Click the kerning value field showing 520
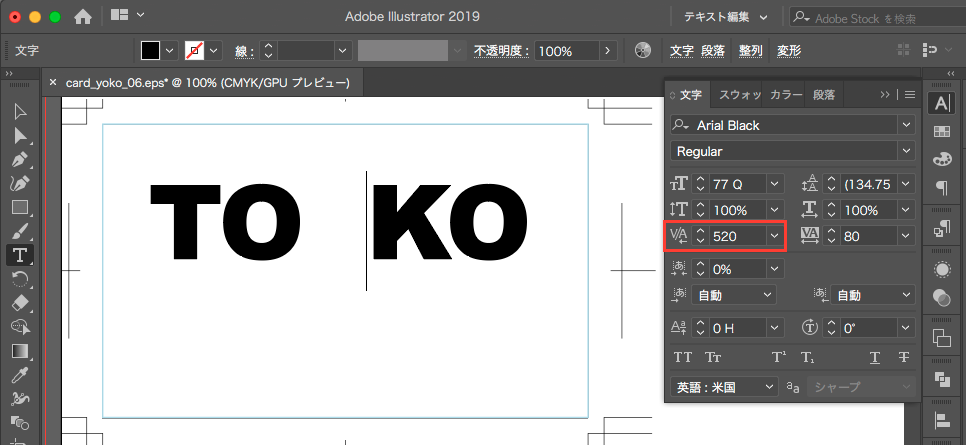 click(737, 235)
